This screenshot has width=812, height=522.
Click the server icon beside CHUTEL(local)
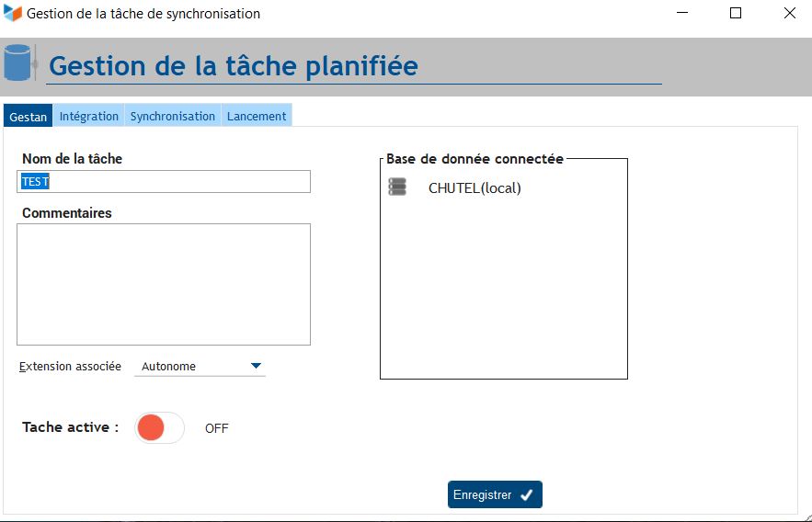click(397, 187)
